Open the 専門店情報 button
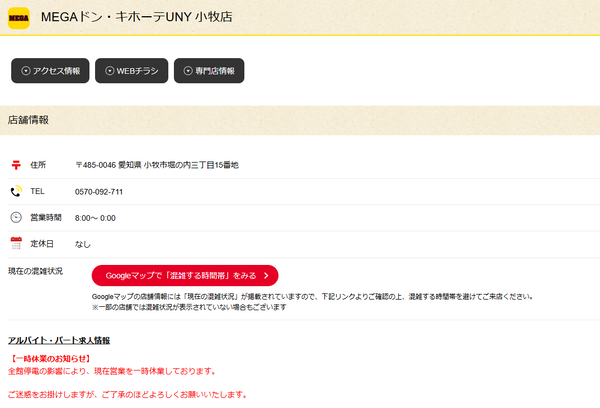This screenshot has height=408, width=600. click(x=209, y=70)
